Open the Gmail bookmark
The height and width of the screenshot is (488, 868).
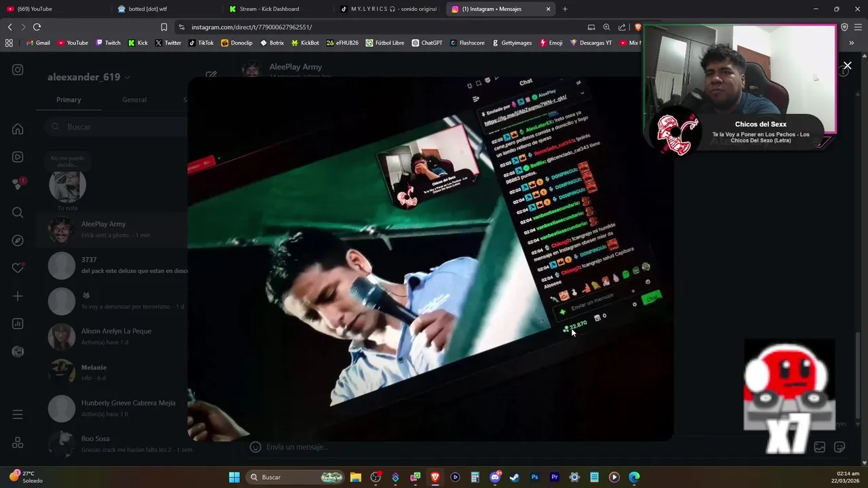(x=38, y=43)
